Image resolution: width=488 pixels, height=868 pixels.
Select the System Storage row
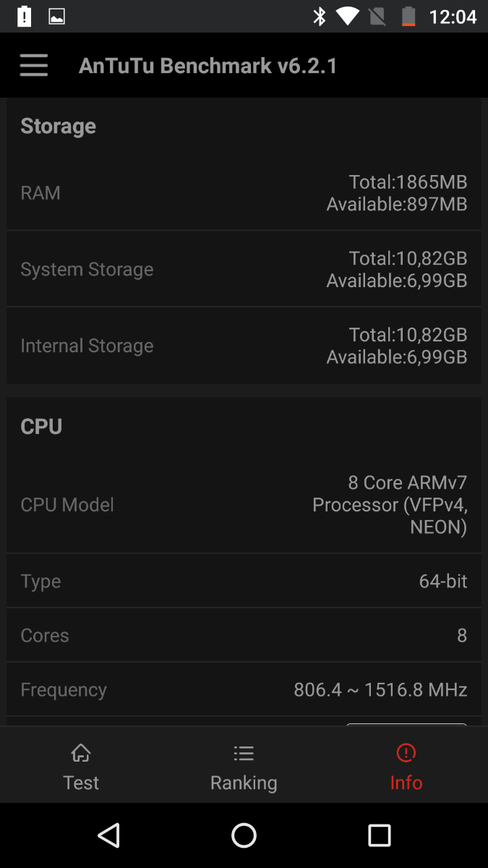pos(244,269)
